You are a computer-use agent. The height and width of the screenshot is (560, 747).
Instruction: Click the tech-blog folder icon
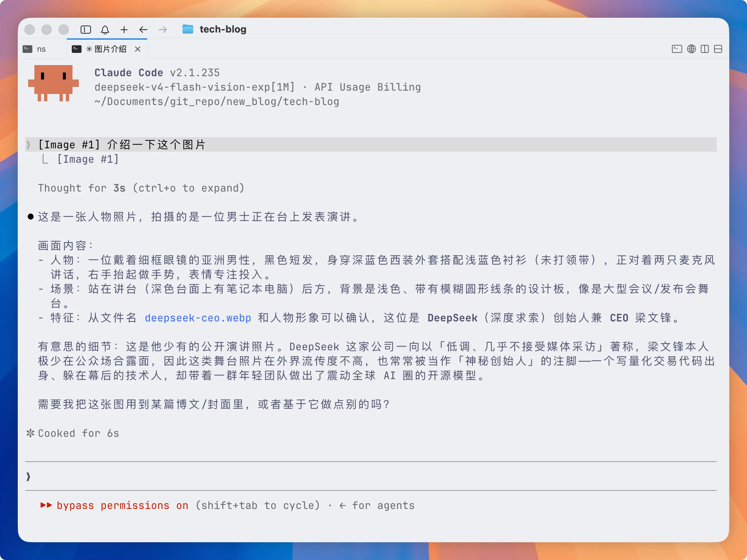click(x=188, y=29)
